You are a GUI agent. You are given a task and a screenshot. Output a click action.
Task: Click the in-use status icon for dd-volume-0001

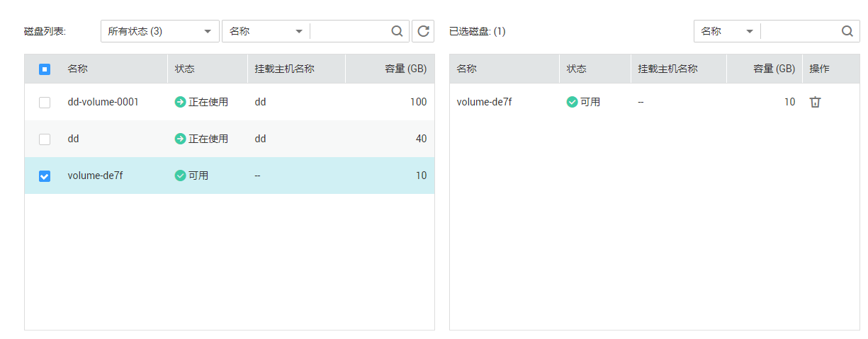[x=181, y=102]
